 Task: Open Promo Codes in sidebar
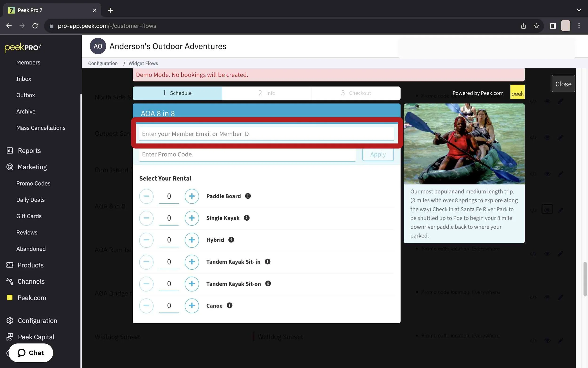[33, 183]
